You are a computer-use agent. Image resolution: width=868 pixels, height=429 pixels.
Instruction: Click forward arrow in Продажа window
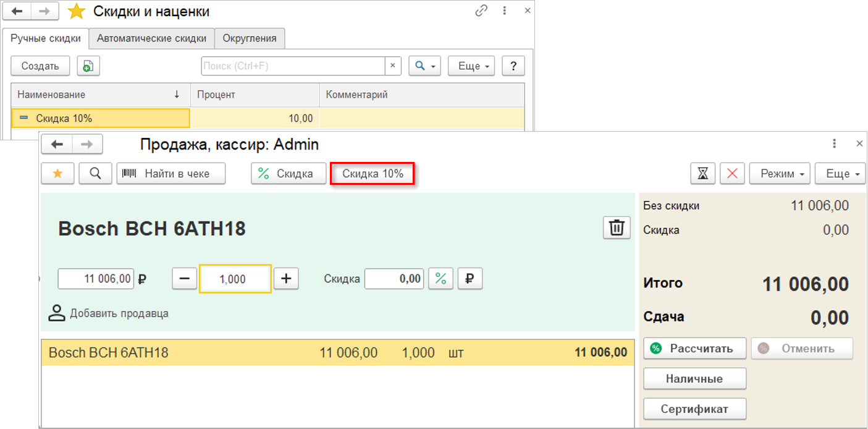87,144
